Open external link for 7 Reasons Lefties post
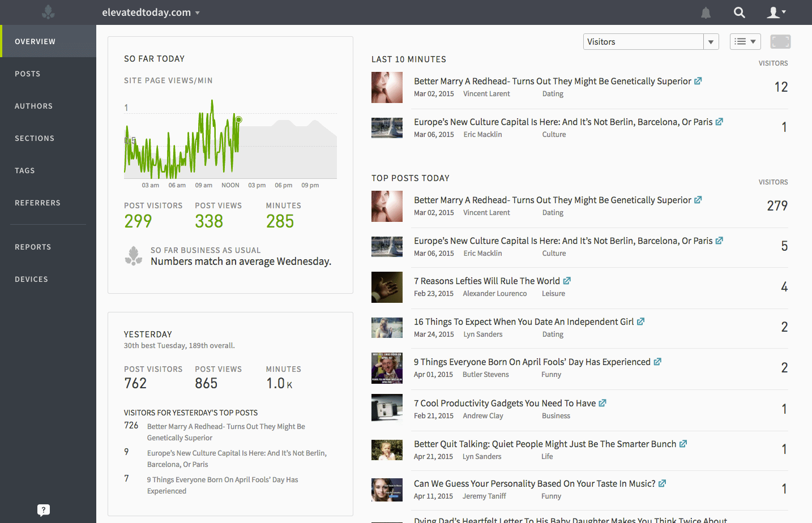 pyautogui.click(x=567, y=281)
